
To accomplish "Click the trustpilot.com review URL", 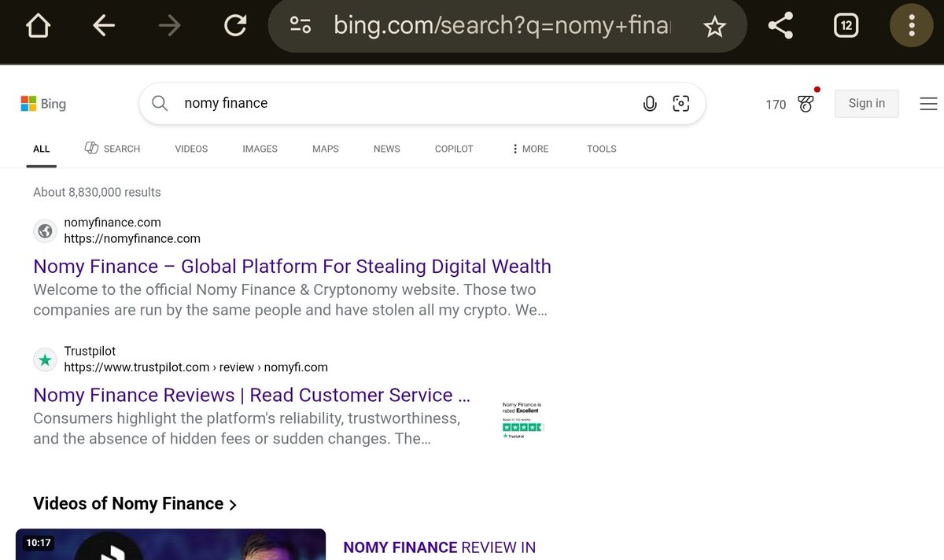I will click(196, 367).
